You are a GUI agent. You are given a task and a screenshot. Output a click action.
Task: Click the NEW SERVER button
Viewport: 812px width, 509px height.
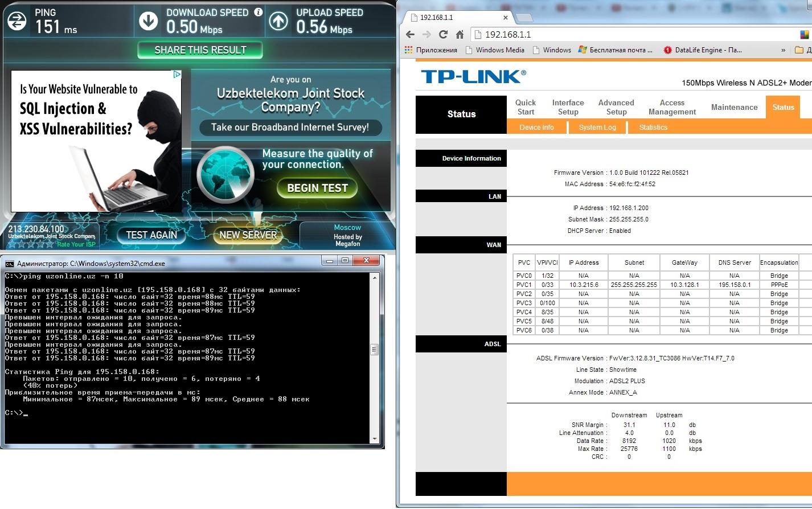click(248, 235)
